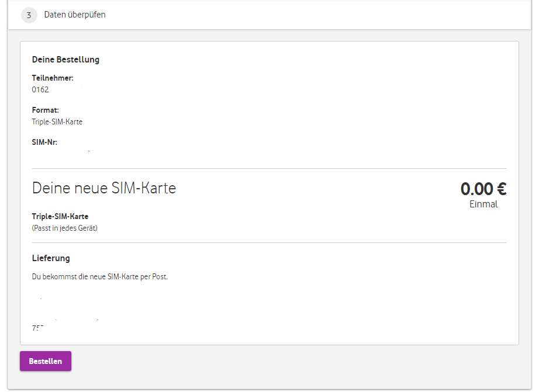This screenshot has width=539, height=392.
Task: Click the Triple-SIM-Karte value under Format
Action: pos(57,122)
